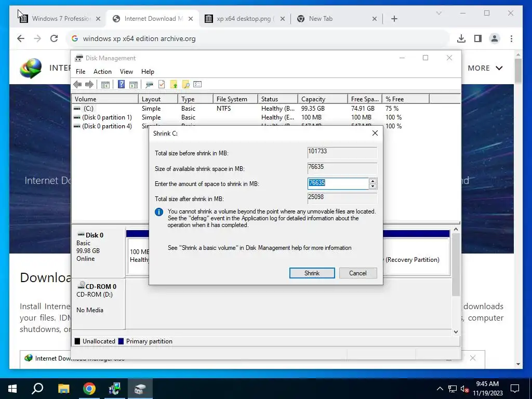The width and height of the screenshot is (532, 399).
Task: Click the Recovery Partition block on Disk 0
Action: coord(416,257)
